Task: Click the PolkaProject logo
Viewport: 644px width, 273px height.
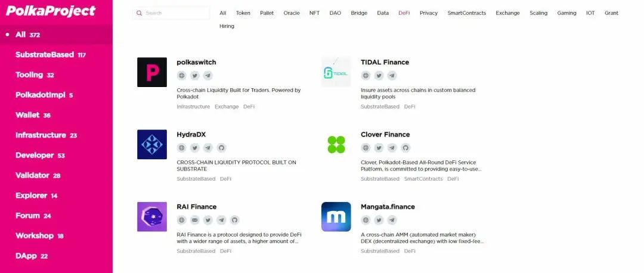Action: point(51,11)
